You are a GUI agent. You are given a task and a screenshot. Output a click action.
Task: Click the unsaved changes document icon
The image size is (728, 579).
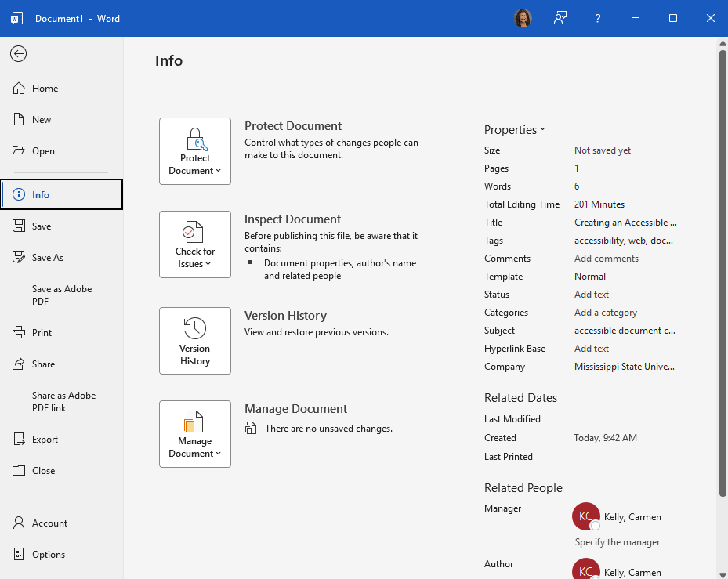tap(251, 428)
